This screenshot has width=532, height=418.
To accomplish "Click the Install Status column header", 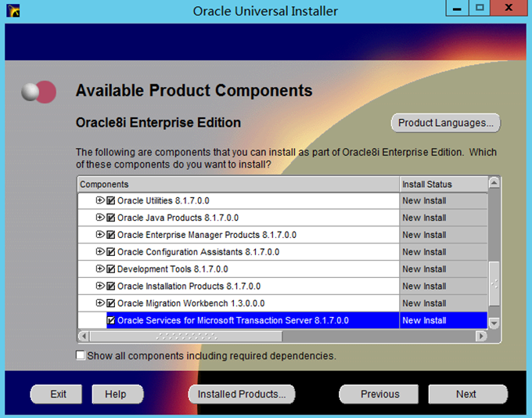I will tap(444, 185).
